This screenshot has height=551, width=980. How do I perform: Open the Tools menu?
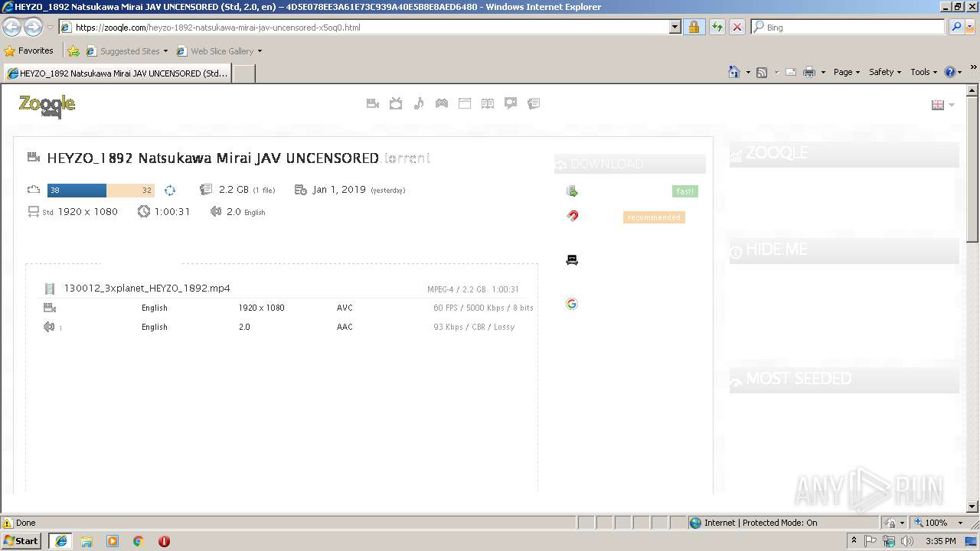[923, 72]
